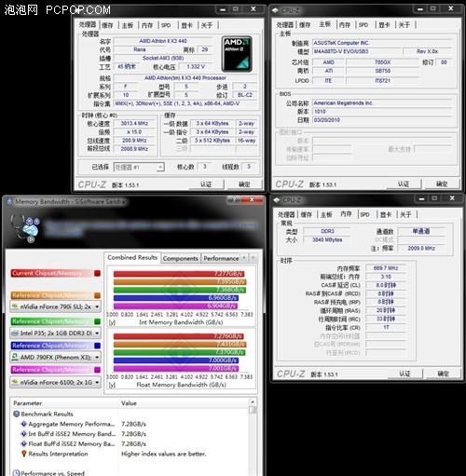Click the AMD Athlon II logo image
466x476 pixels.
point(237,54)
